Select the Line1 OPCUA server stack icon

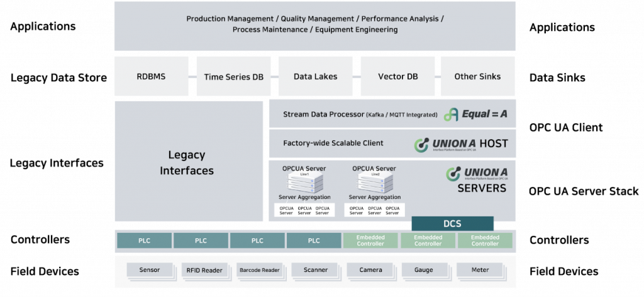[305, 183]
